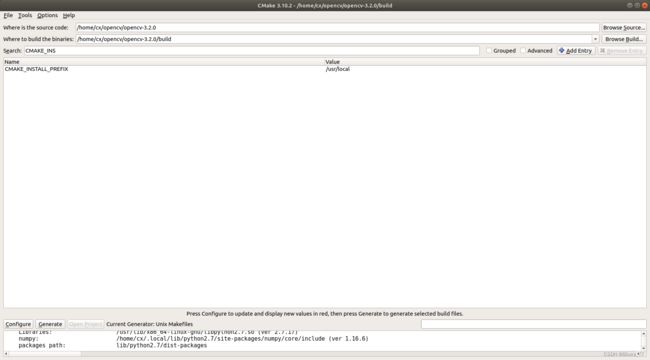Select the CMAKE_INSTALL_PREFIX entry
This screenshot has width=650, height=360.
pyautogui.click(x=36, y=69)
